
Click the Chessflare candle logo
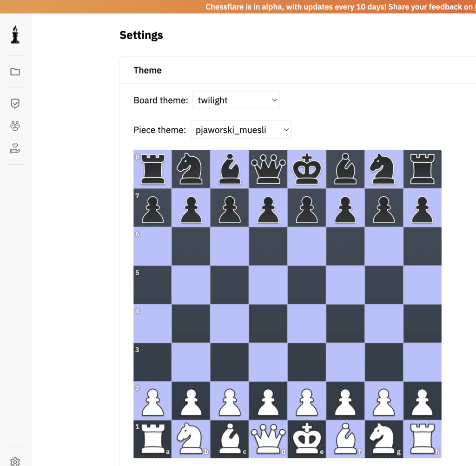click(x=15, y=34)
